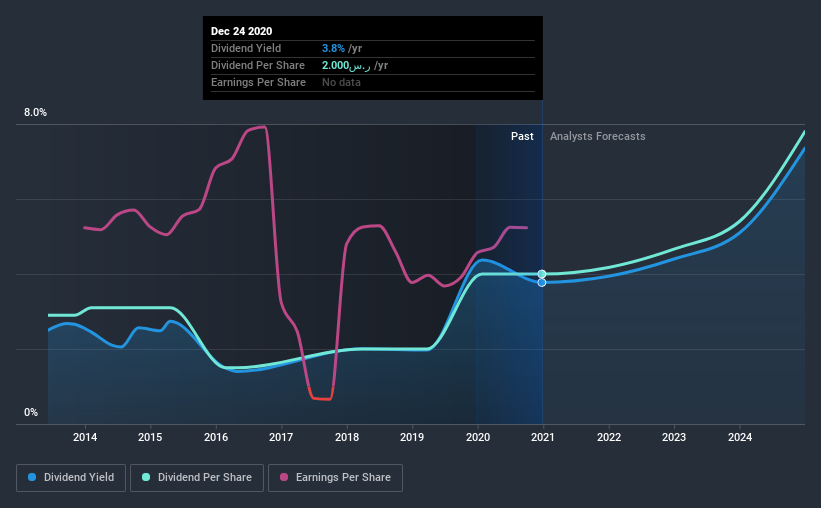Screen dimensions: 821x508
Task: Click the 2.000 dividend per share value
Action: tap(346, 65)
